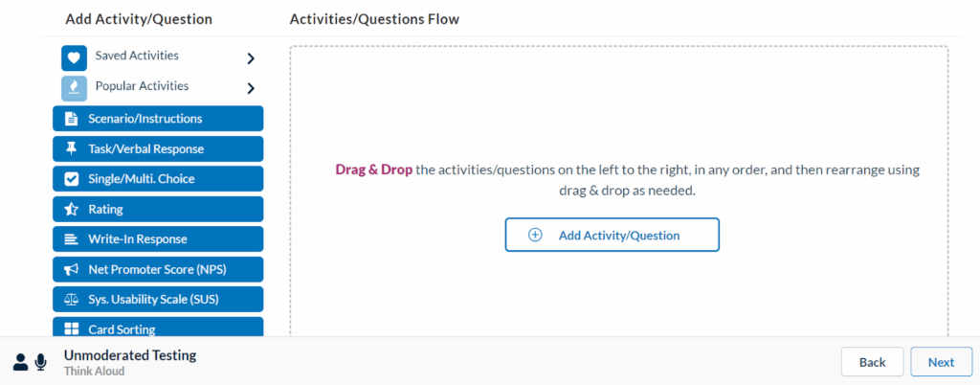Open the Popular Activities list item
Image resolution: width=980 pixels, height=385 pixels.
click(142, 86)
